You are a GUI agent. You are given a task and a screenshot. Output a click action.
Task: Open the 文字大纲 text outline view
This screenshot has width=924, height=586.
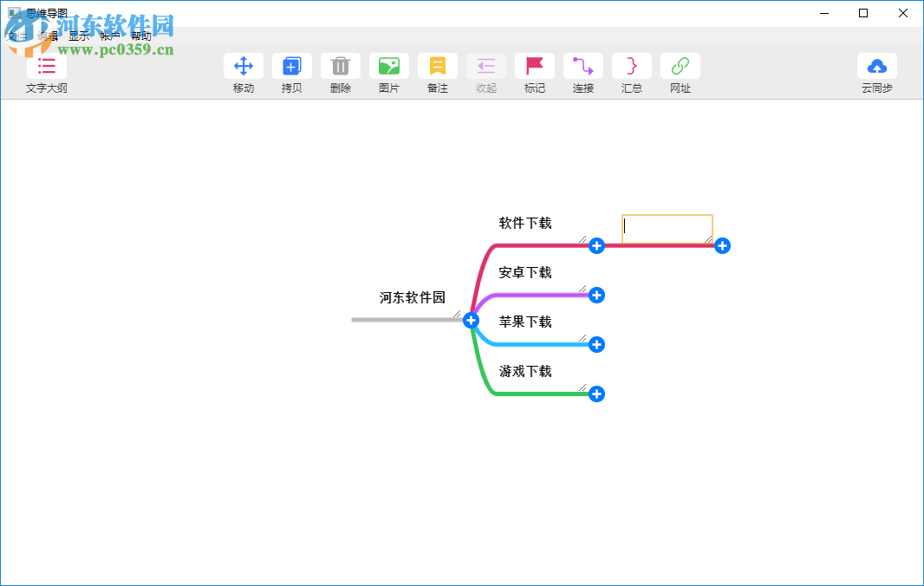[46, 66]
